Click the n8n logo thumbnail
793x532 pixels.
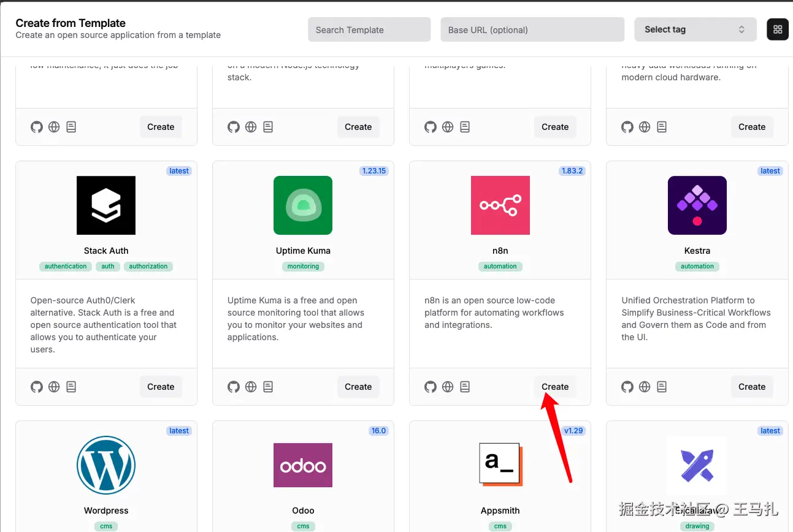click(x=500, y=205)
